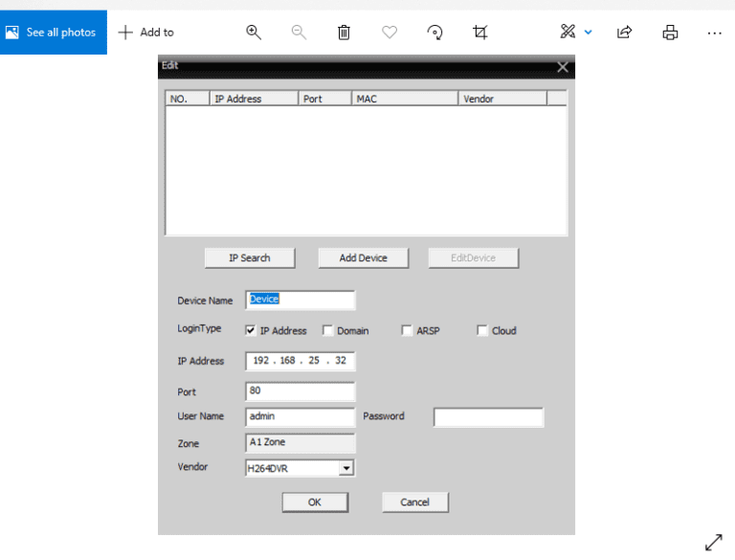Click the Device Name input field
The height and width of the screenshot is (560, 735).
pyautogui.click(x=300, y=301)
